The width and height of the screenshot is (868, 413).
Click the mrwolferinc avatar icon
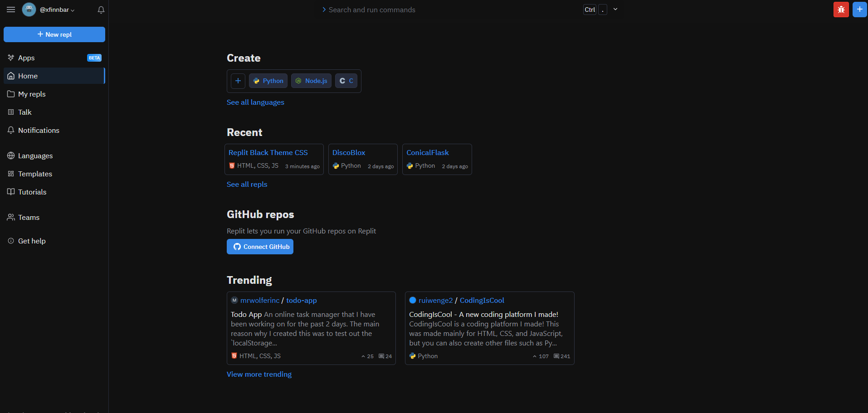coord(234,300)
